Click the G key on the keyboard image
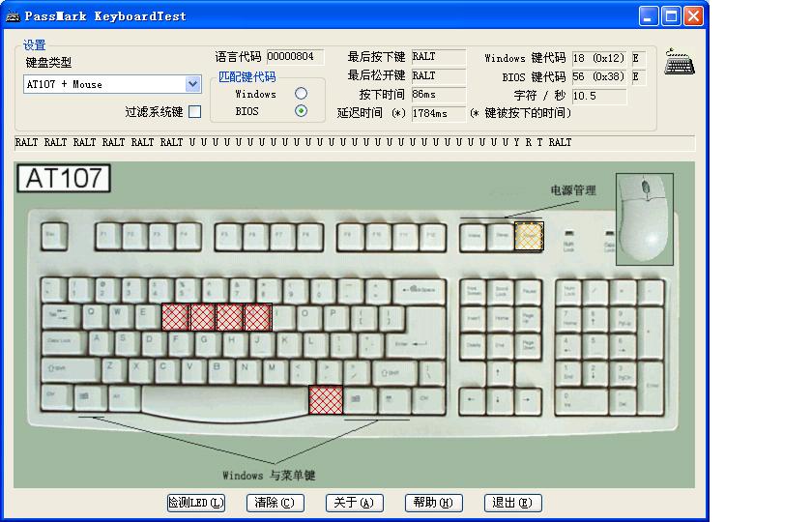Viewport: 812px width, 522px height. pos(208,343)
